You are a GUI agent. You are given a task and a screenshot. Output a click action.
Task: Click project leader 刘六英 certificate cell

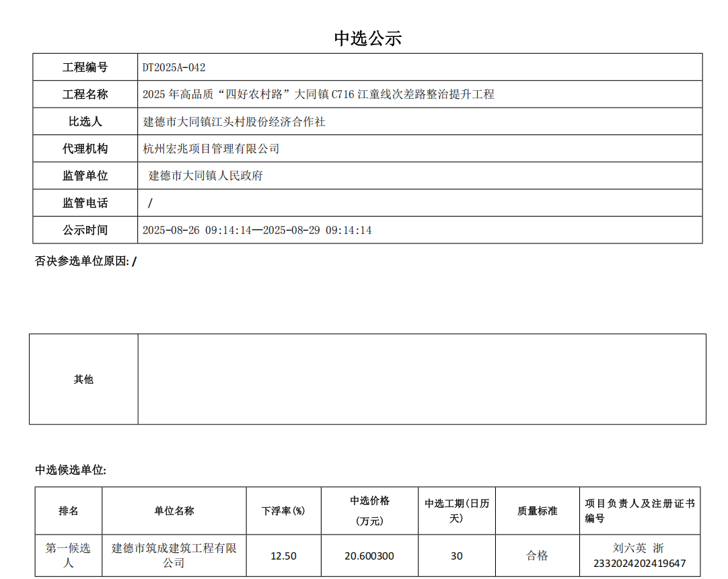point(639,555)
